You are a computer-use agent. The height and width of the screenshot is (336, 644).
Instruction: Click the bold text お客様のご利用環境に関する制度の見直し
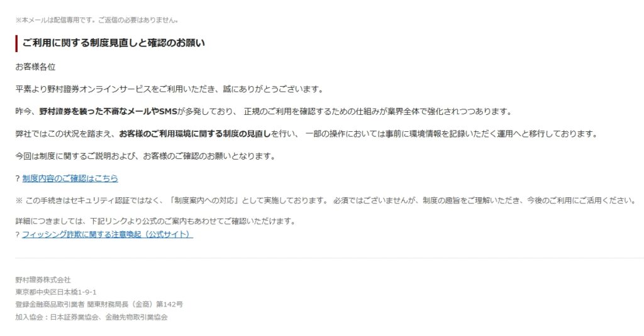tap(195, 134)
